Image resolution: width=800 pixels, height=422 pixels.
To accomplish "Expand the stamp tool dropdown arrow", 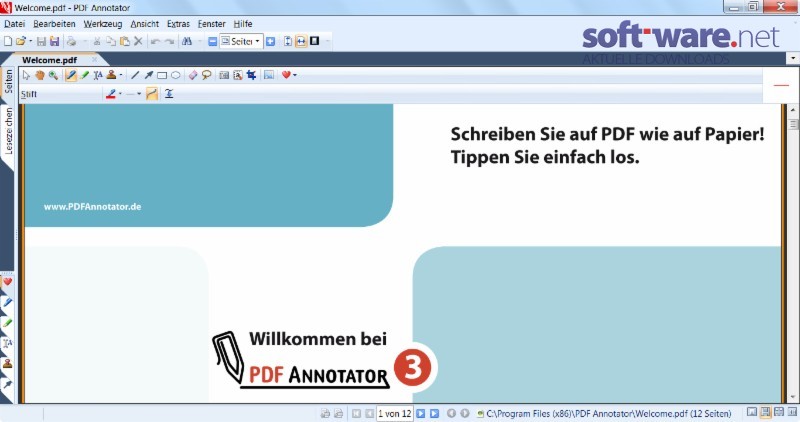I will click(121, 76).
